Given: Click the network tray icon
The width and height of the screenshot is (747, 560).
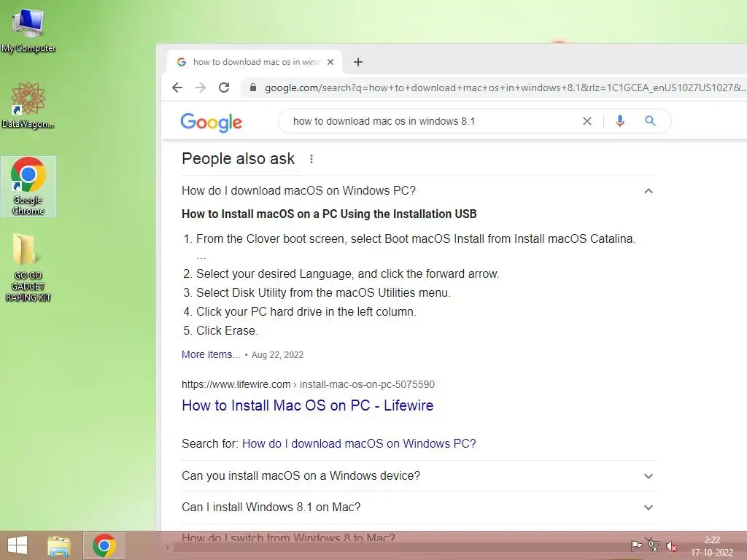Looking at the screenshot, I should coord(654,545).
